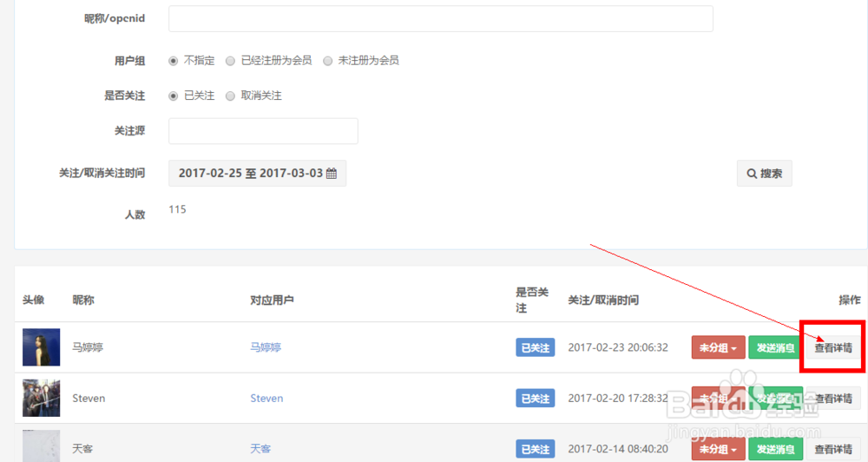View details for 天客
Image resolution: width=868 pixels, height=462 pixels.
coord(833,449)
